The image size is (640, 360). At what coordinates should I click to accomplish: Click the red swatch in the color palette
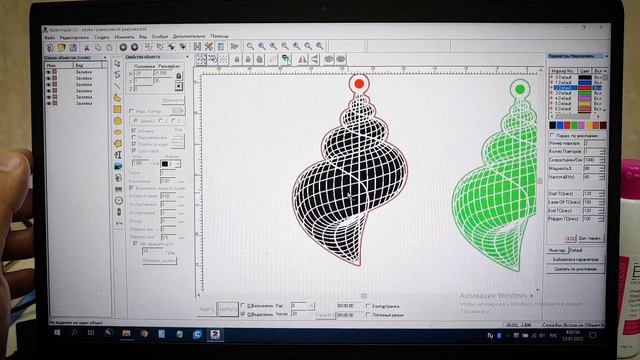tap(567, 125)
